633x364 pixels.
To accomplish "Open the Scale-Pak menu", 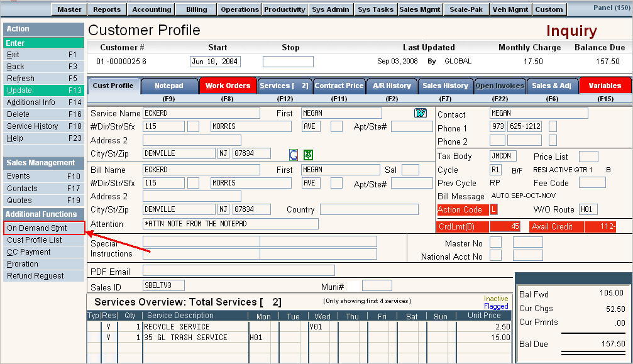I will tap(466, 9).
